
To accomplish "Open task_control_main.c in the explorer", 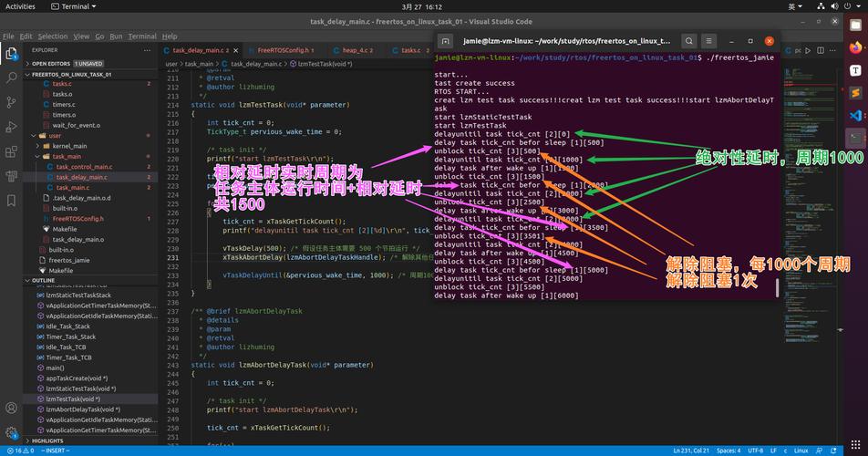I will click(84, 167).
